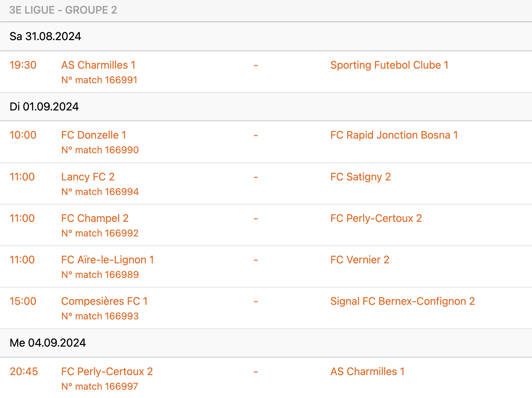
Task: Select FC Donzelle 1 team link
Action: [x=94, y=135]
